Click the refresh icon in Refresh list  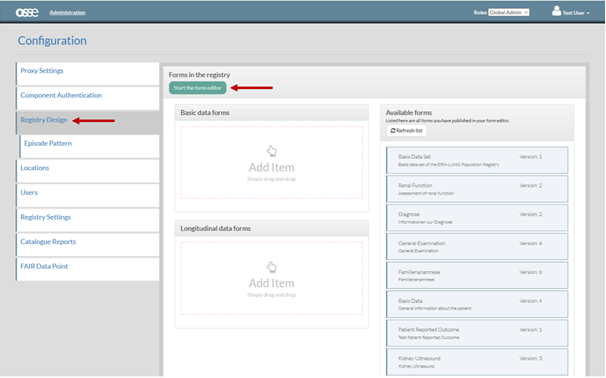click(393, 131)
